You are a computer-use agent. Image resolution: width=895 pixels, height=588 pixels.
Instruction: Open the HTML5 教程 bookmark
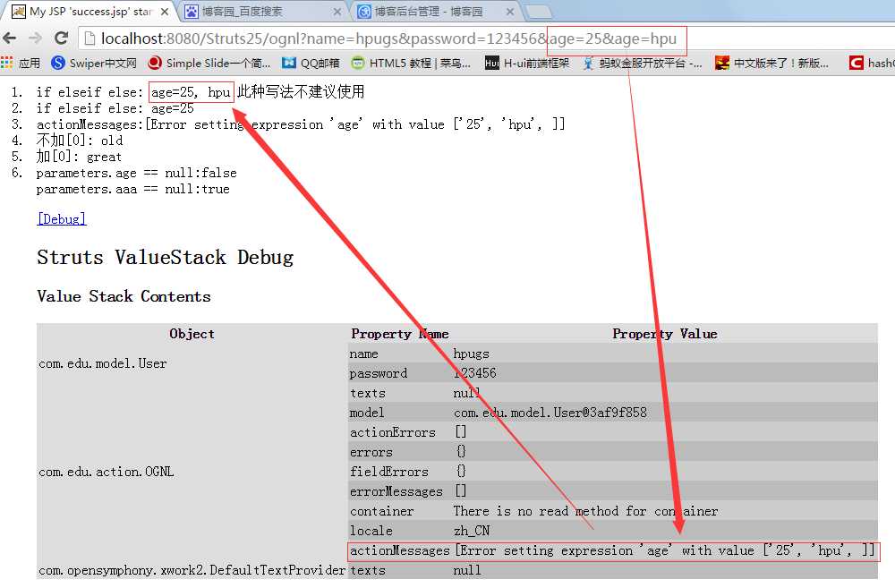(411, 63)
